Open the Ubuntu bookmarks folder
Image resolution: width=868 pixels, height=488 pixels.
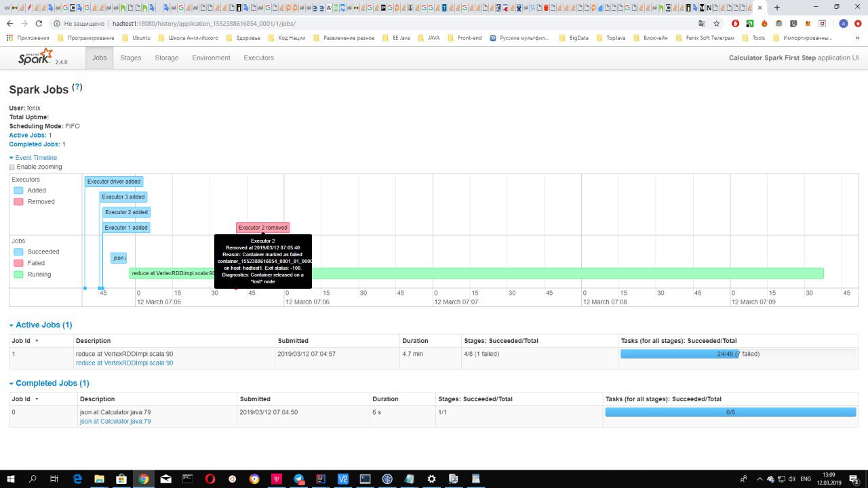coord(136,38)
